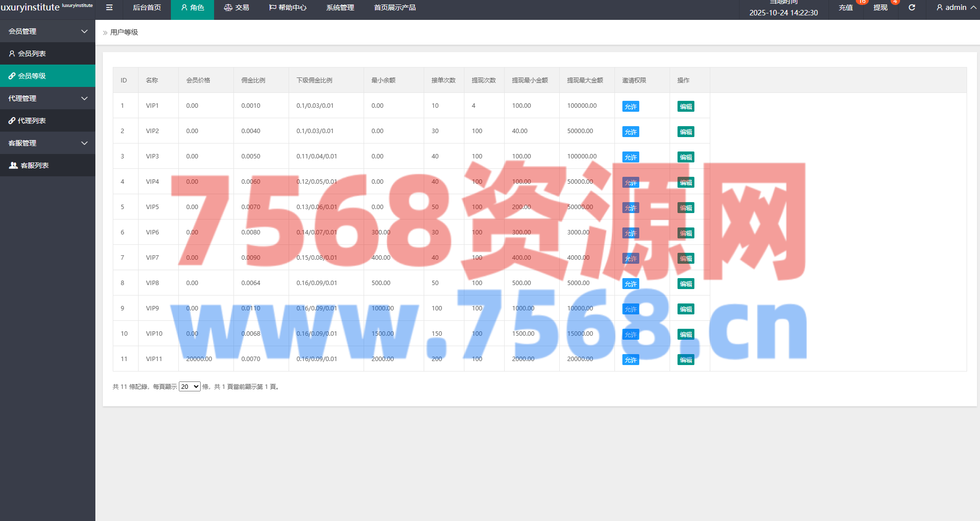Select 会员等级 in the sidebar

coord(48,76)
